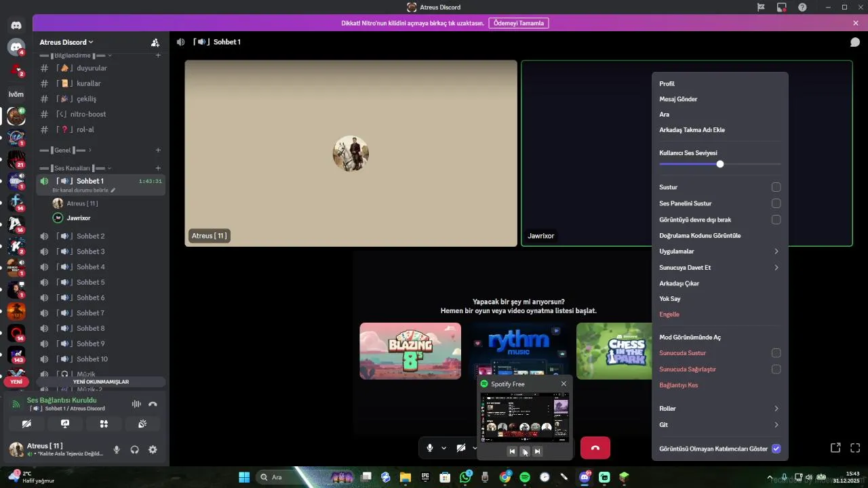Toggle Görüntüyü devre dışı bırak checkbox
Screen dimensions: 868x488
(x=776, y=220)
